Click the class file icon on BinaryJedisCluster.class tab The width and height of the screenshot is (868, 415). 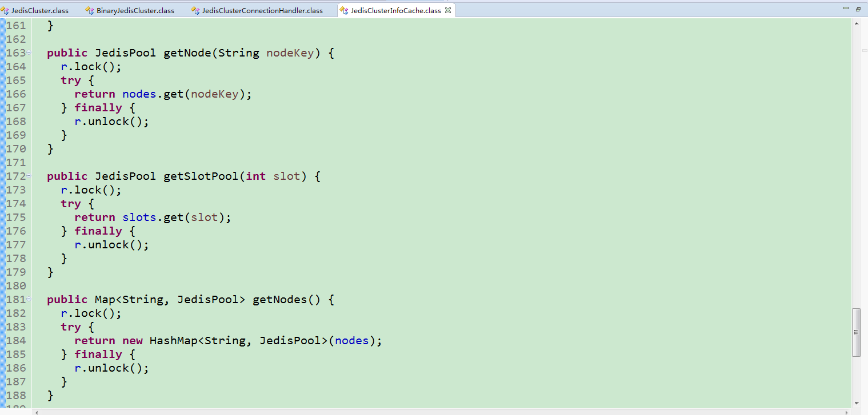90,10
